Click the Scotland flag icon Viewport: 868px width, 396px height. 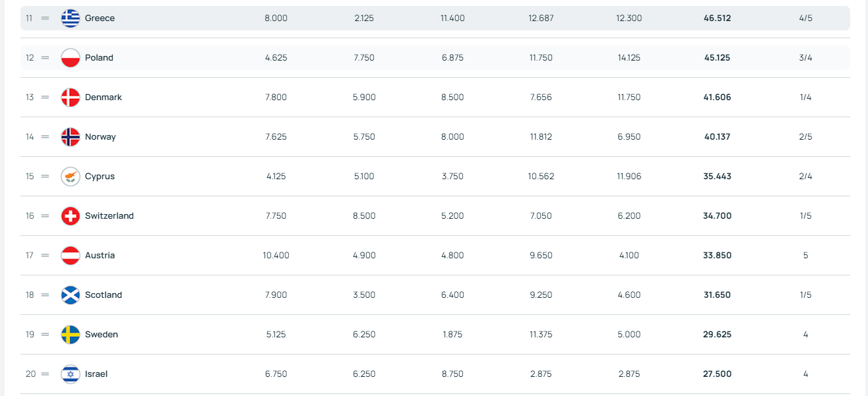[x=71, y=295]
